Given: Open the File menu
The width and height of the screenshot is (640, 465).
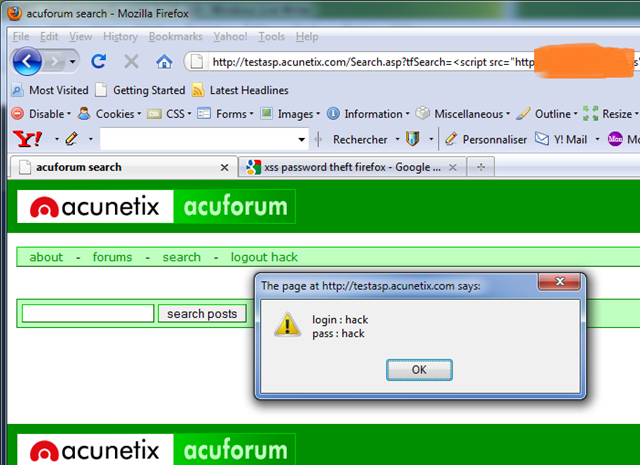Looking at the screenshot, I should click(21, 37).
